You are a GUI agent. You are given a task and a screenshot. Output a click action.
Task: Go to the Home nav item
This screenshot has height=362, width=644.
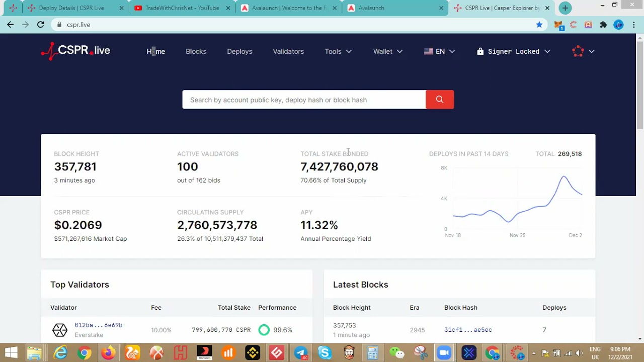click(156, 51)
